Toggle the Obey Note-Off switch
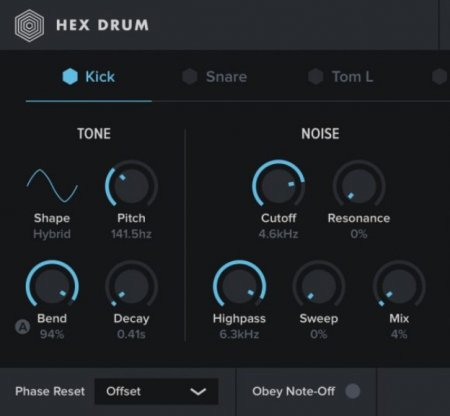 pyautogui.click(x=353, y=391)
